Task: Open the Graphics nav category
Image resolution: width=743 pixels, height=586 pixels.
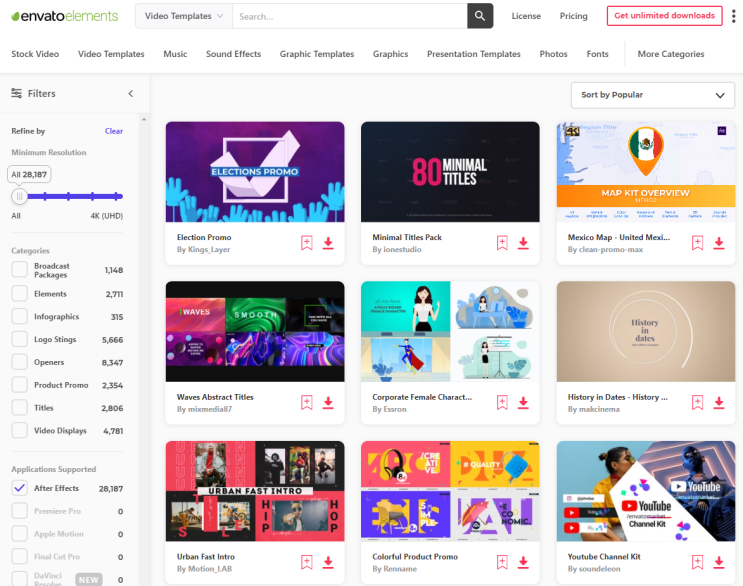Action: (390, 54)
